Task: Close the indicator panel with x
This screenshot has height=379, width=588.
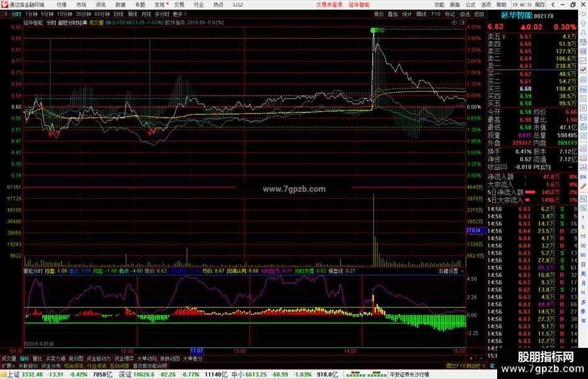Action: point(462,271)
